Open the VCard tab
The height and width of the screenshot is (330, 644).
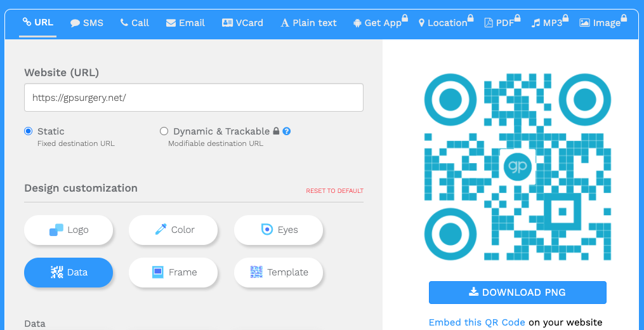242,23
